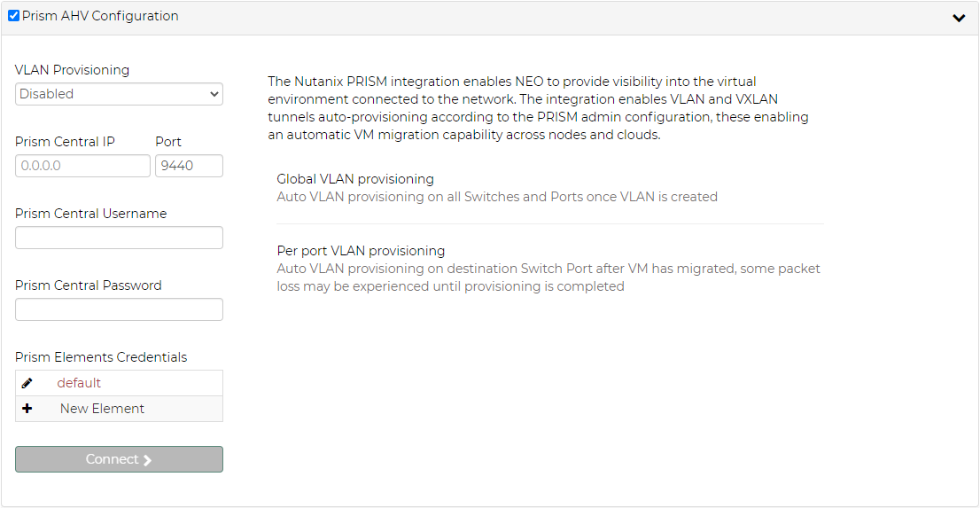Screen dimensions: 980x508
Task: Click the Prism AHV Configuration header title
Action: [100, 16]
